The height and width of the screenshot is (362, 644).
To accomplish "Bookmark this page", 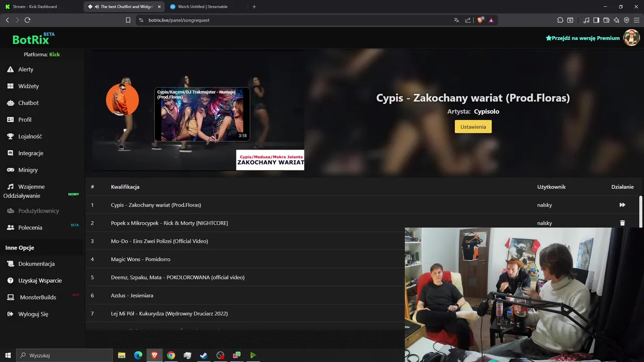I will point(128,20).
